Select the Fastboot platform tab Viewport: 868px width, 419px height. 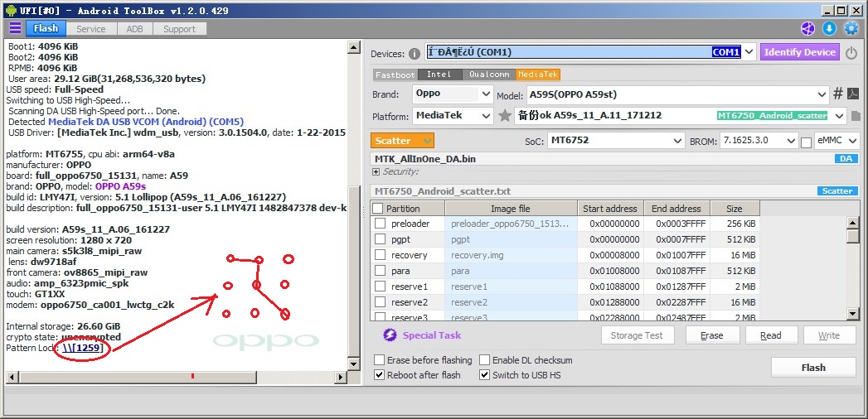tap(395, 75)
